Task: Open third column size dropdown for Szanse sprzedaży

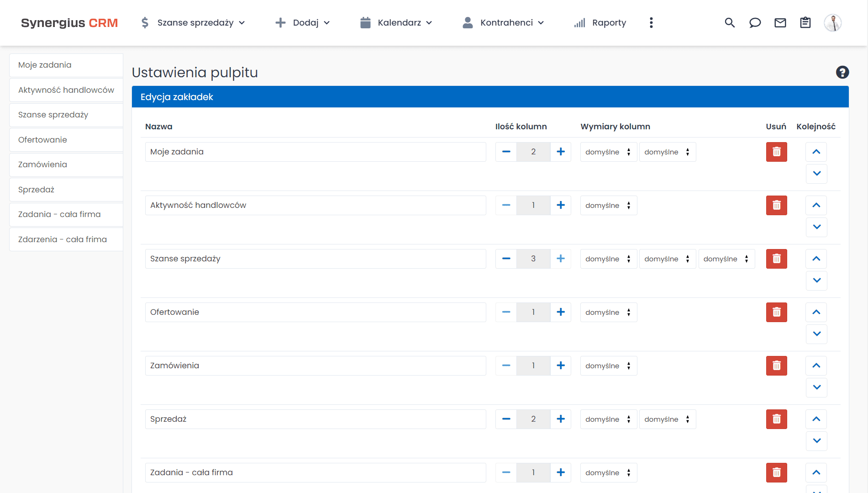Action: (x=726, y=259)
